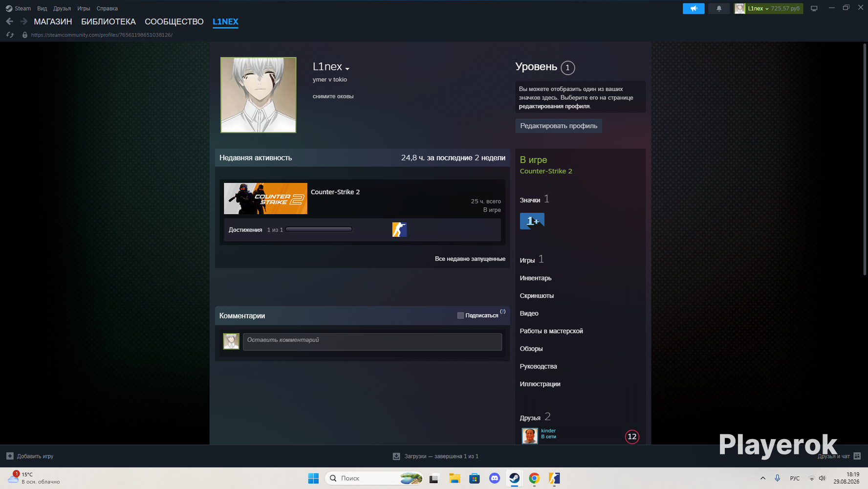The image size is (868, 489).
Task: Open the Counter-Strike 2 title in recent activity
Action: 335,192
